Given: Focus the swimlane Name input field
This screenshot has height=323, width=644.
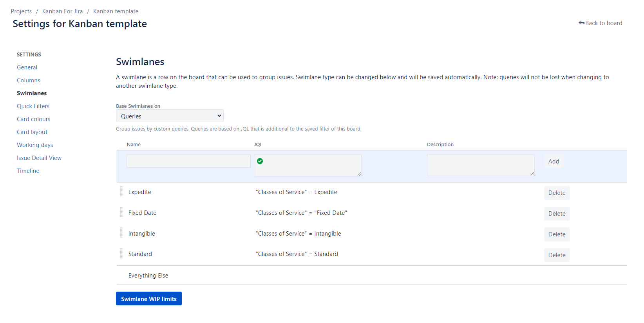Looking at the screenshot, I should point(188,161).
